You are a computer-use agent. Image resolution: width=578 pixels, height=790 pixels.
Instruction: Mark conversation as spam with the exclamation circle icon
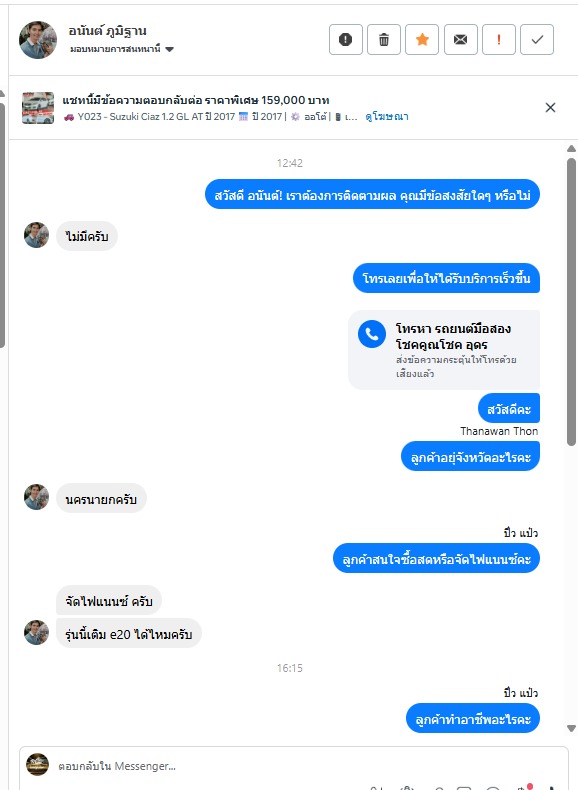pyautogui.click(x=345, y=39)
